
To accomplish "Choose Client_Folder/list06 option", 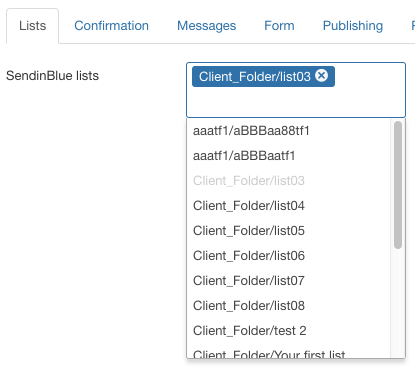I will click(x=288, y=256).
